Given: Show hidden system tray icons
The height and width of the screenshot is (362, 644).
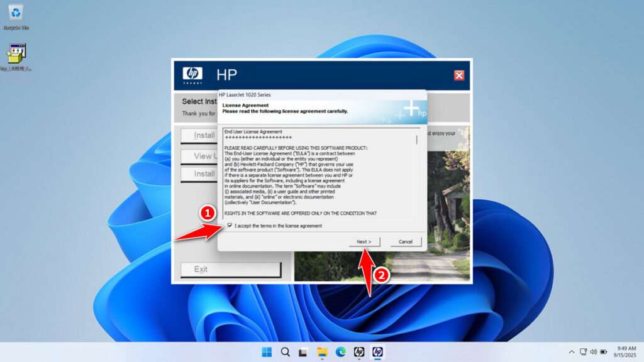Looking at the screenshot, I should tap(571, 352).
